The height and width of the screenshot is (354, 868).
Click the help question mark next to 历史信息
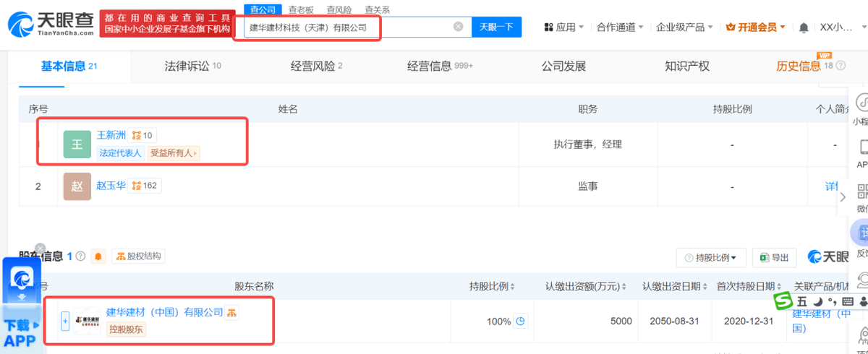pos(841,66)
